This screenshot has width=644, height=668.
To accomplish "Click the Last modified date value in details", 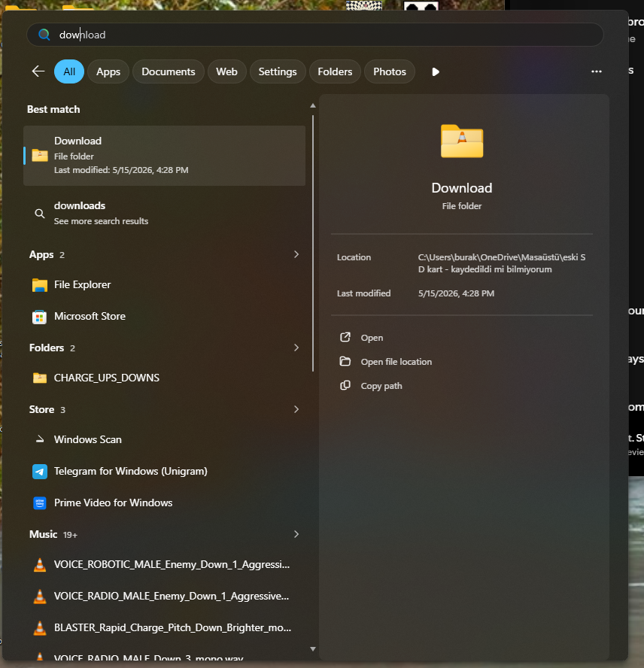I will tap(456, 293).
